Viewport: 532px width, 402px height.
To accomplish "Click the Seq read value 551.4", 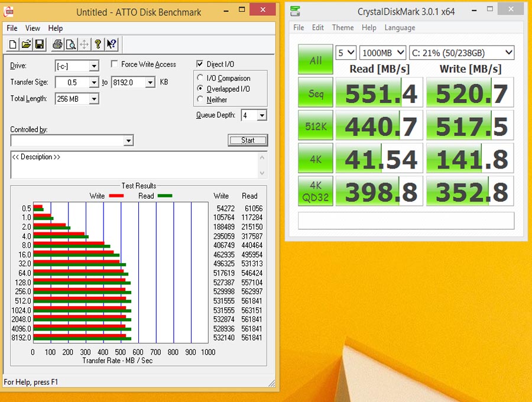I will pos(379,93).
